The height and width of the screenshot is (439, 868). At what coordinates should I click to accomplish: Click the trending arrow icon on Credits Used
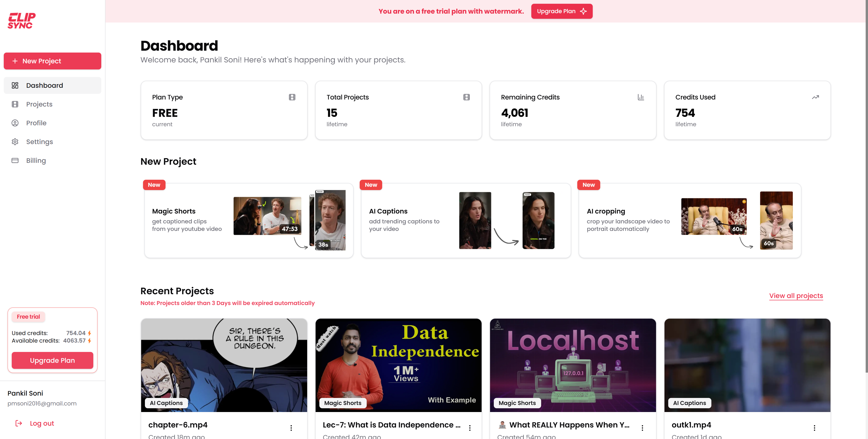815,97
